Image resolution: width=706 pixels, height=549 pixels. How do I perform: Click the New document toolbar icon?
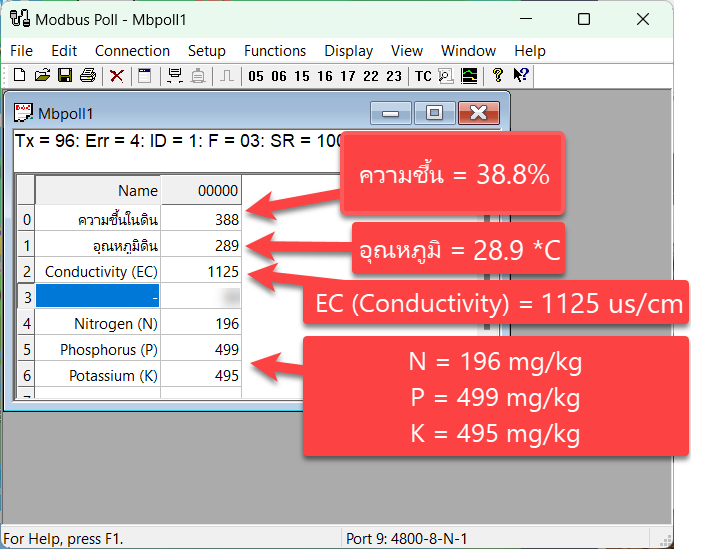pos(19,76)
